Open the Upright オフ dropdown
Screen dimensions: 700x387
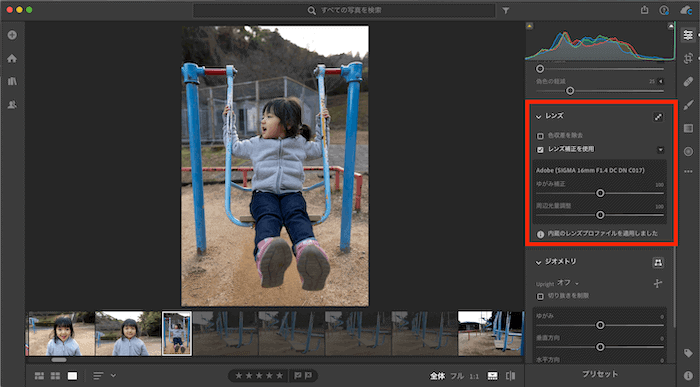567,283
